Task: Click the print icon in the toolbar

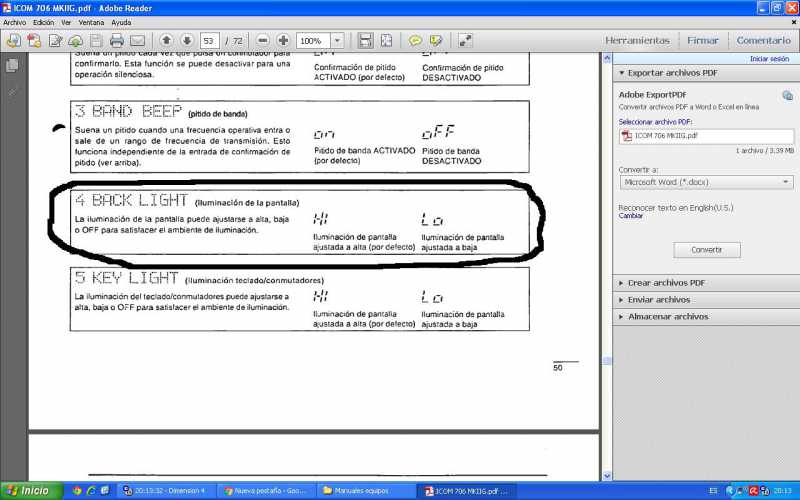Action: pyautogui.click(x=116, y=41)
